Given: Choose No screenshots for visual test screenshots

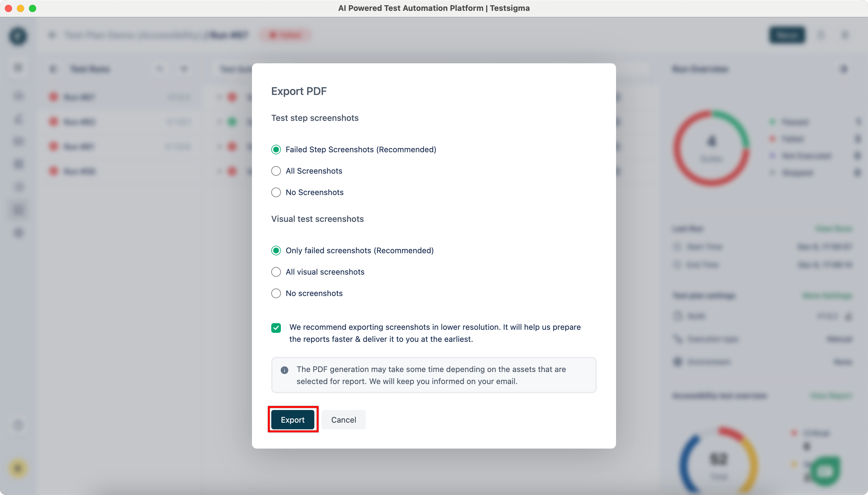Looking at the screenshot, I should [x=276, y=293].
